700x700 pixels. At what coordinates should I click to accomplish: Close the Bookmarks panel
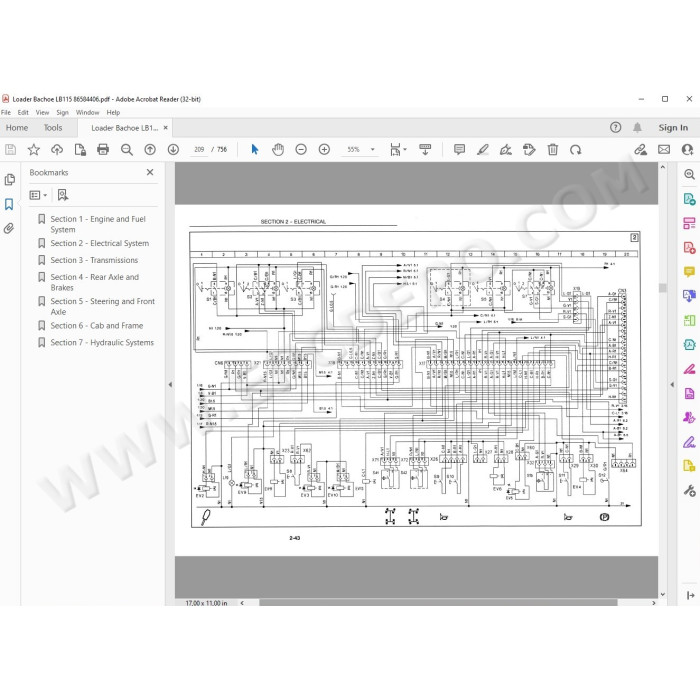click(150, 172)
